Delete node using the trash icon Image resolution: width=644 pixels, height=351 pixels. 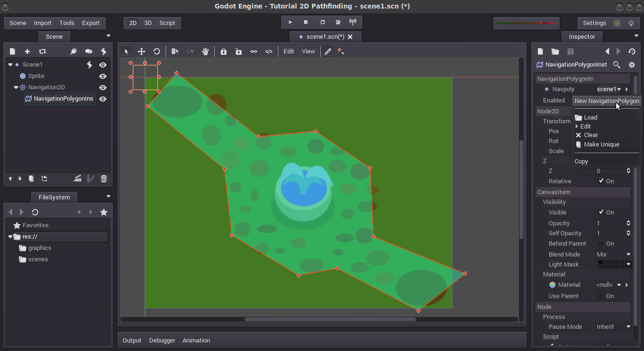(x=104, y=179)
